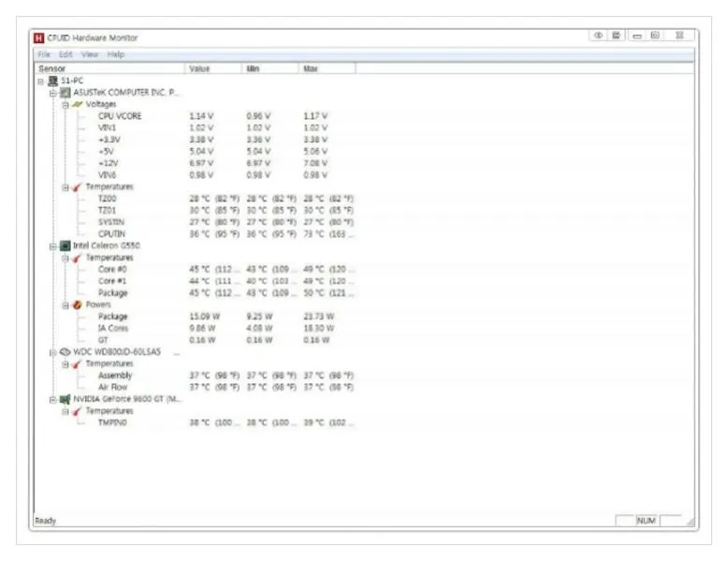
Task: Click the WDC hard disk icon
Action: click(x=66, y=352)
